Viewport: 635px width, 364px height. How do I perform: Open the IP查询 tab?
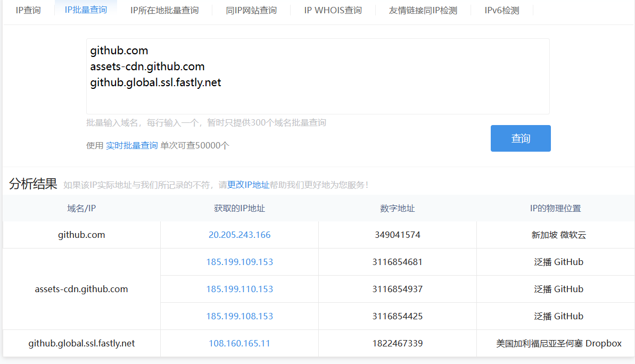[x=28, y=10]
